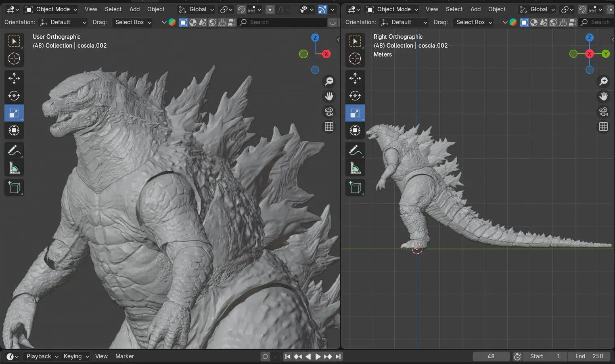Image resolution: width=615 pixels, height=364 pixels.
Task: Open the View menu in left viewport
Action: [91, 9]
